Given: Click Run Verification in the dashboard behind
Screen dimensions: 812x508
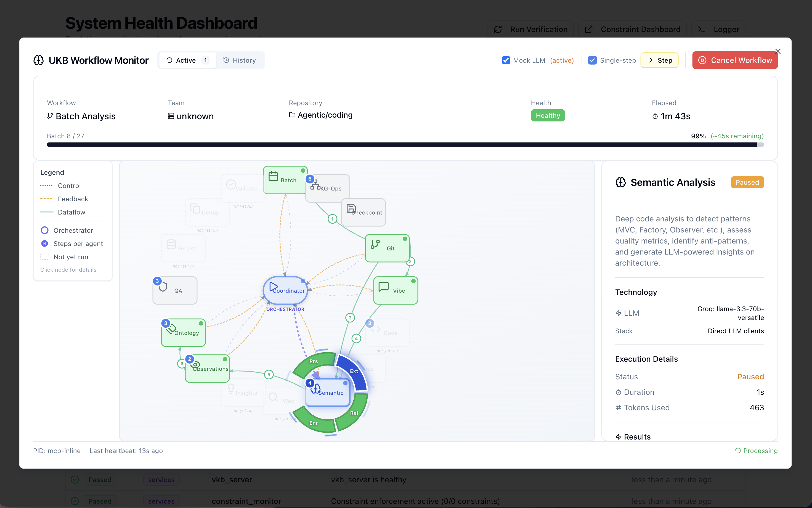Looking at the screenshot, I should (x=530, y=29).
